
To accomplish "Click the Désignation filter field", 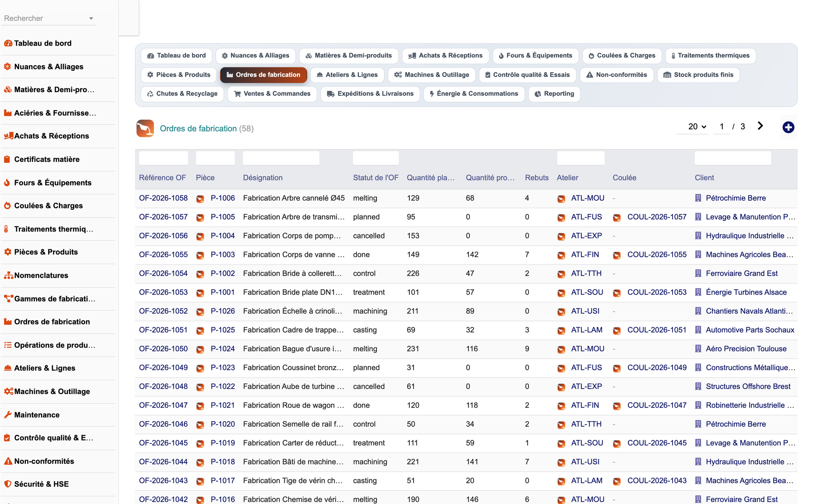I will 281,158.
